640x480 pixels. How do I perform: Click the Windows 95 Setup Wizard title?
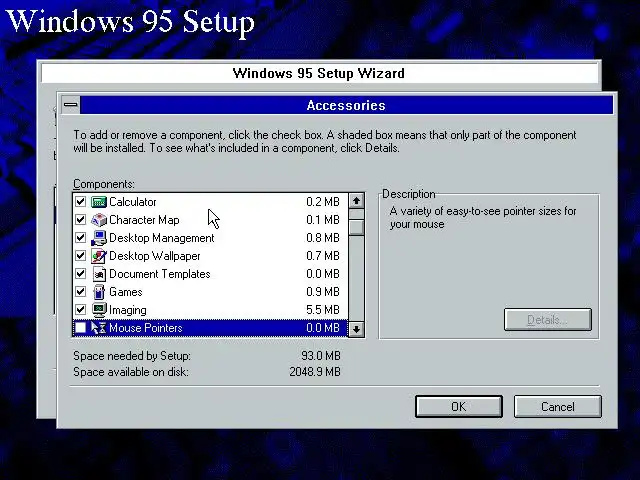pos(319,73)
